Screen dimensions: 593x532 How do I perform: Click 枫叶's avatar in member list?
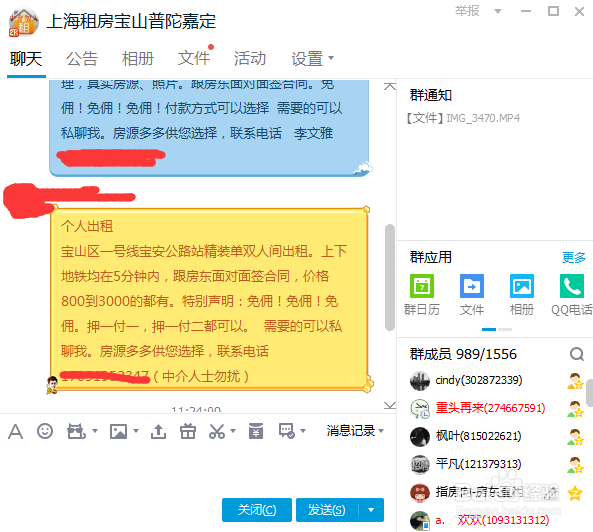[x=420, y=436]
